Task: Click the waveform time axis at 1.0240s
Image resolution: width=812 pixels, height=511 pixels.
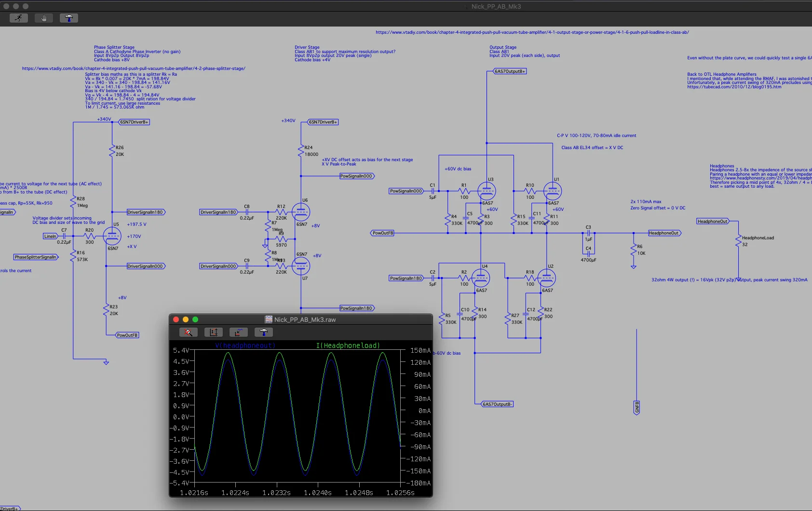Action: [x=317, y=493]
